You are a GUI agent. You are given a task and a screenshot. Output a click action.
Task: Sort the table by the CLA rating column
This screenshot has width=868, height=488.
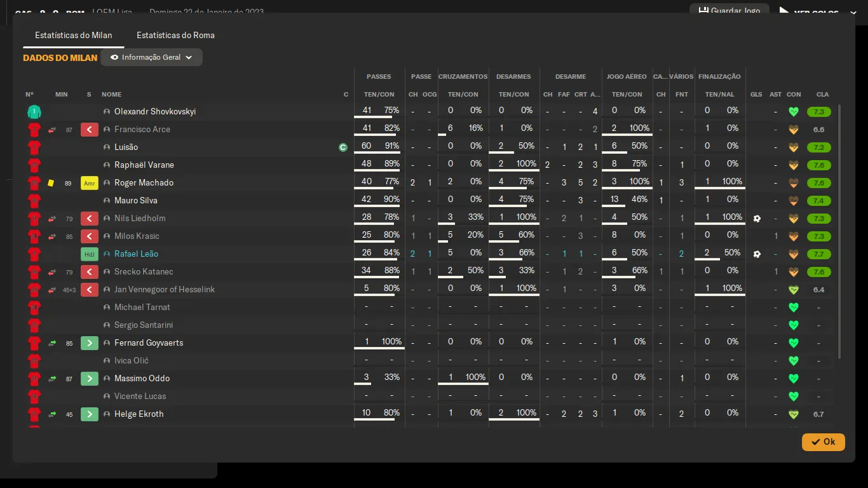coord(822,94)
